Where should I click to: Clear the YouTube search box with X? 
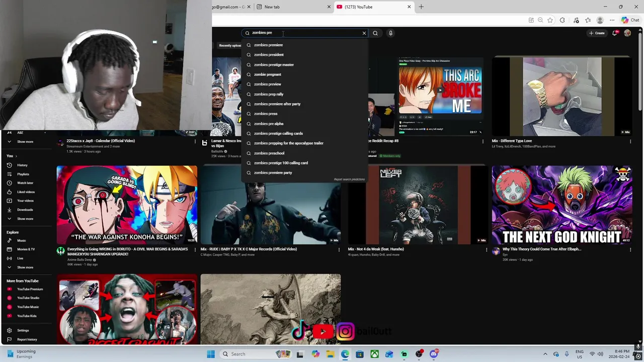[364, 33]
